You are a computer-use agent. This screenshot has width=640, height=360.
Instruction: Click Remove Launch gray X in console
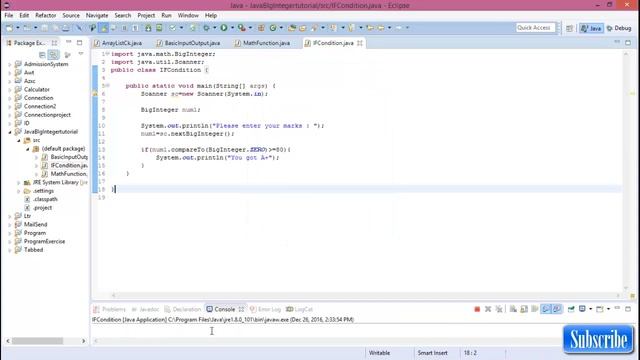click(x=488, y=309)
